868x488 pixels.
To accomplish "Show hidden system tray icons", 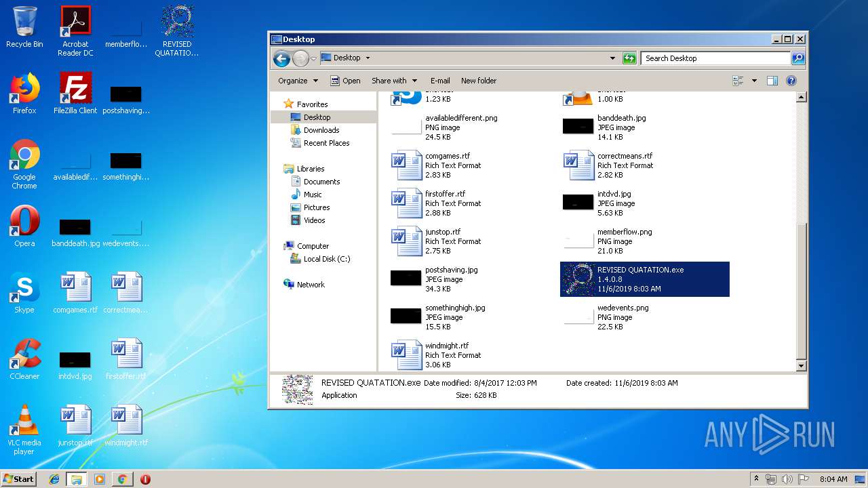I will point(756,479).
